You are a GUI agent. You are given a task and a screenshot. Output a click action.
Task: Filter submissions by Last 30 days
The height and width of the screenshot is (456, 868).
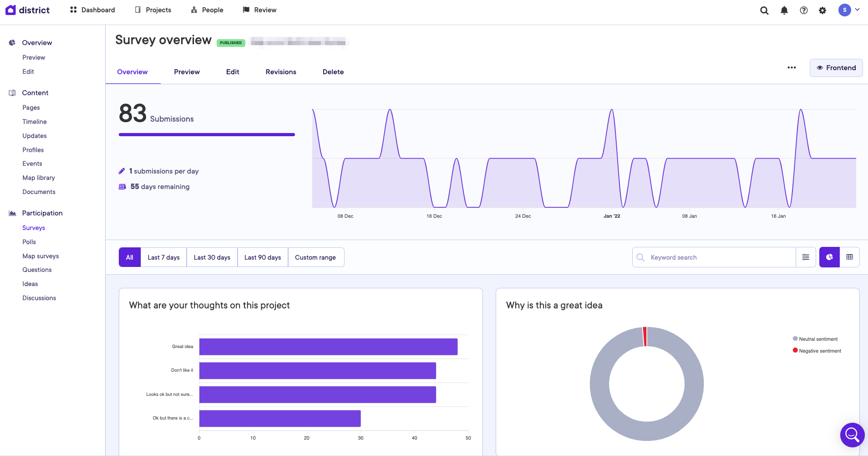(212, 257)
